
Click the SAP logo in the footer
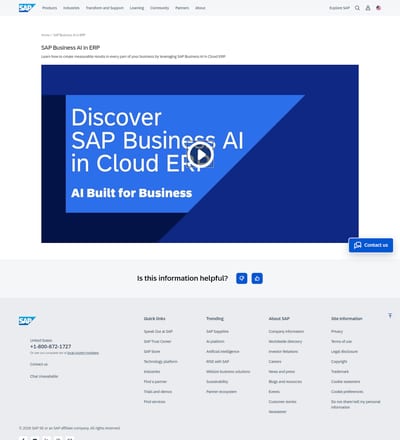(27, 321)
